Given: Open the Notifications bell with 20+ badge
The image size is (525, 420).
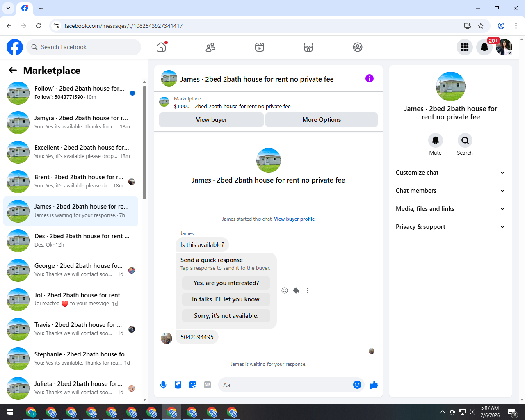Looking at the screenshot, I should pos(484,47).
